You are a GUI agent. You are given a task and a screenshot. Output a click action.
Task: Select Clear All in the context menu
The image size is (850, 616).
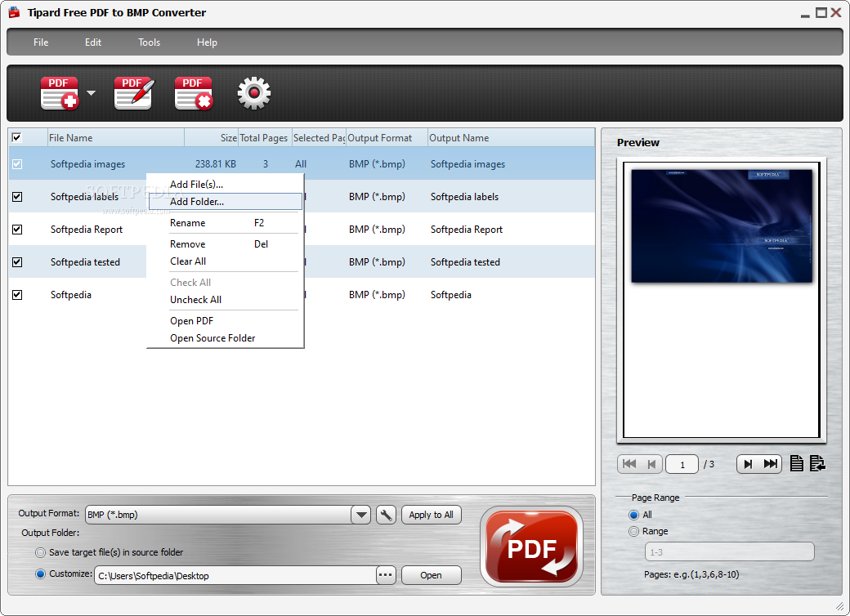225,261
